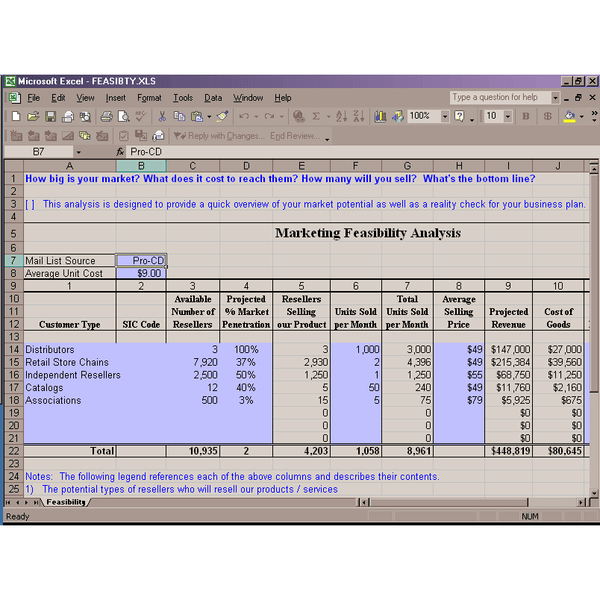Open the Data menu

tap(213, 98)
